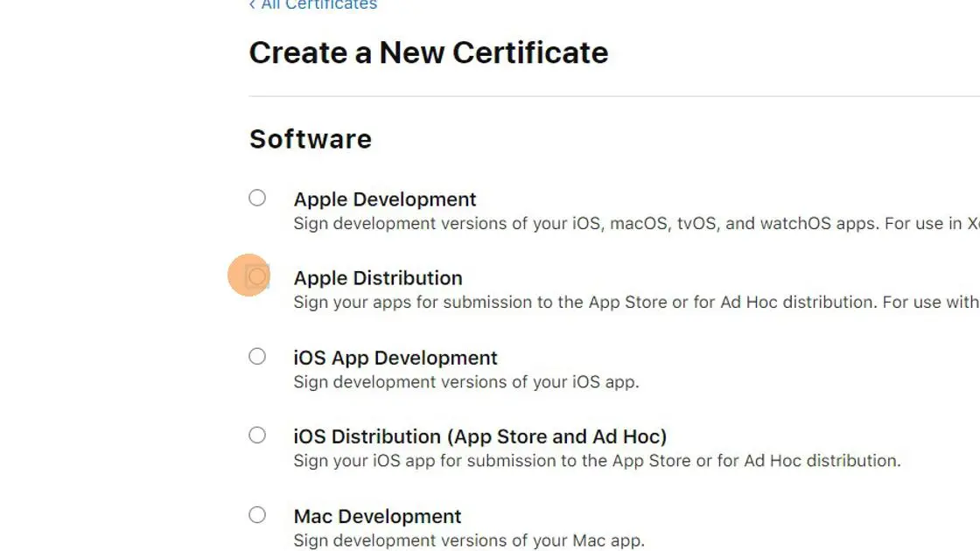The image size is (980, 551).
Task: Select the iOS App Development radio button
Action: [x=257, y=357]
